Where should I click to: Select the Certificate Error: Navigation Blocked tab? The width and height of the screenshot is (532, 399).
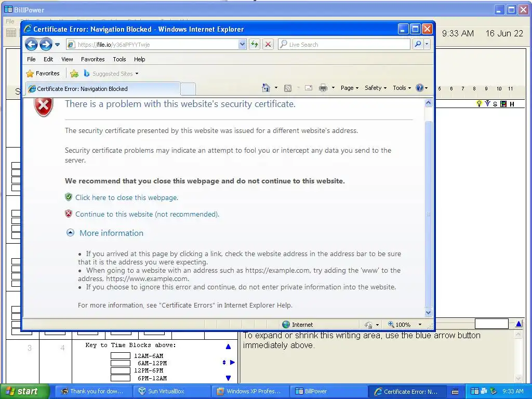pos(102,89)
